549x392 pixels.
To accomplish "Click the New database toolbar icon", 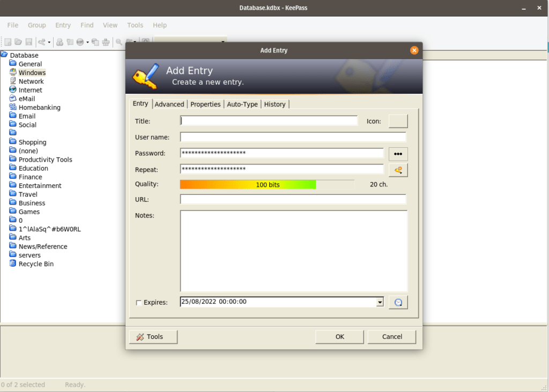I will (8, 42).
